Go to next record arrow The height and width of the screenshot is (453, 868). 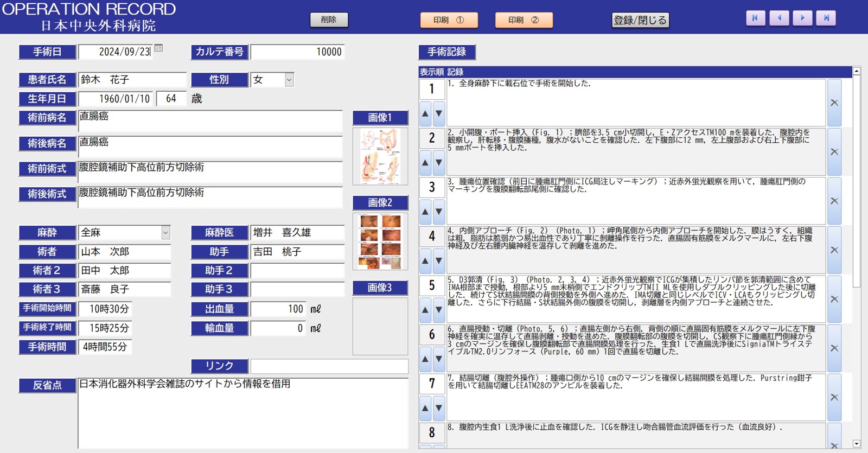802,18
